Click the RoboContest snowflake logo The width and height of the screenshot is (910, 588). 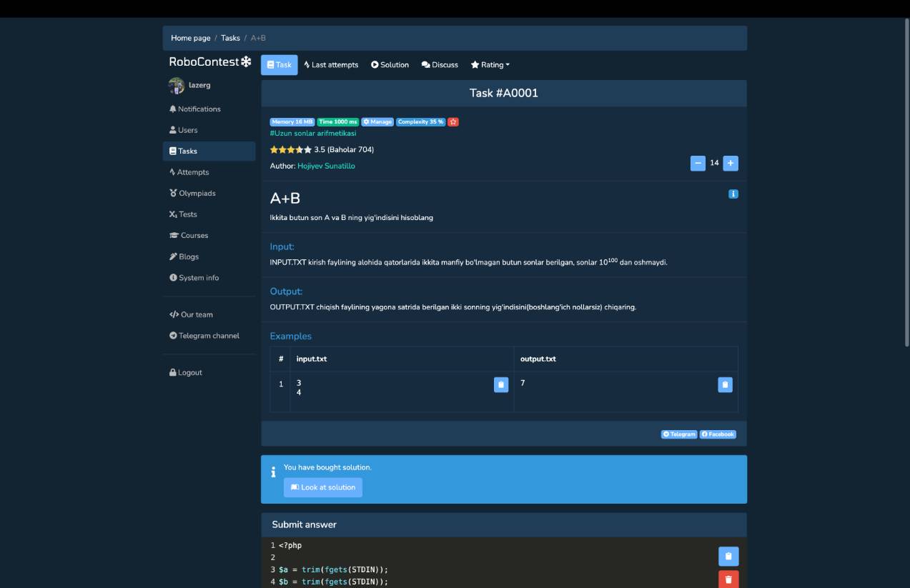(209, 62)
